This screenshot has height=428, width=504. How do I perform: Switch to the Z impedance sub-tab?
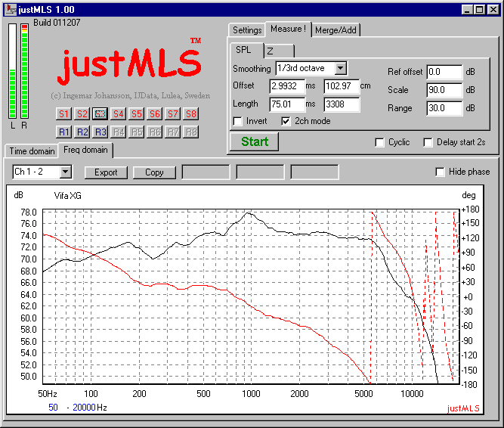click(x=279, y=51)
